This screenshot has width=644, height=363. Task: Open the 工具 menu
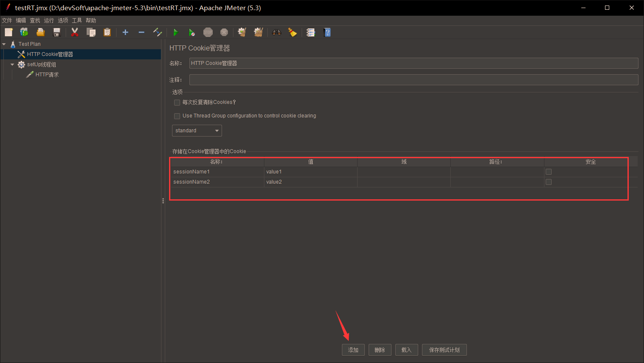click(77, 20)
